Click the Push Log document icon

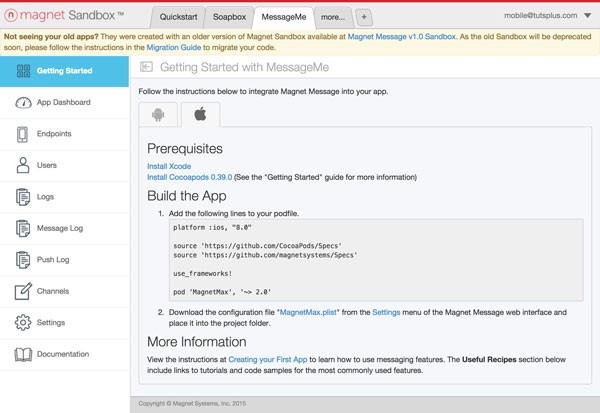click(23, 260)
